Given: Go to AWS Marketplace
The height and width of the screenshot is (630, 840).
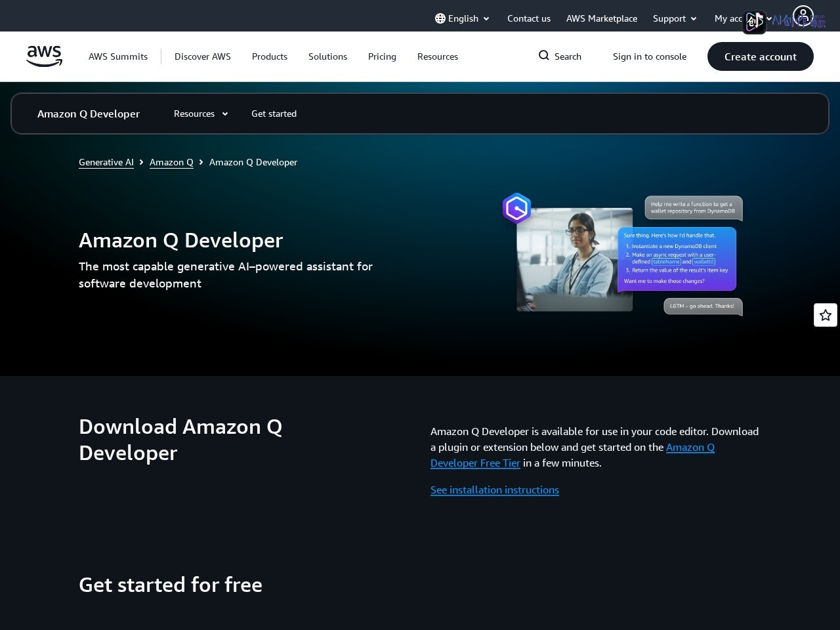Looking at the screenshot, I should coord(602,18).
